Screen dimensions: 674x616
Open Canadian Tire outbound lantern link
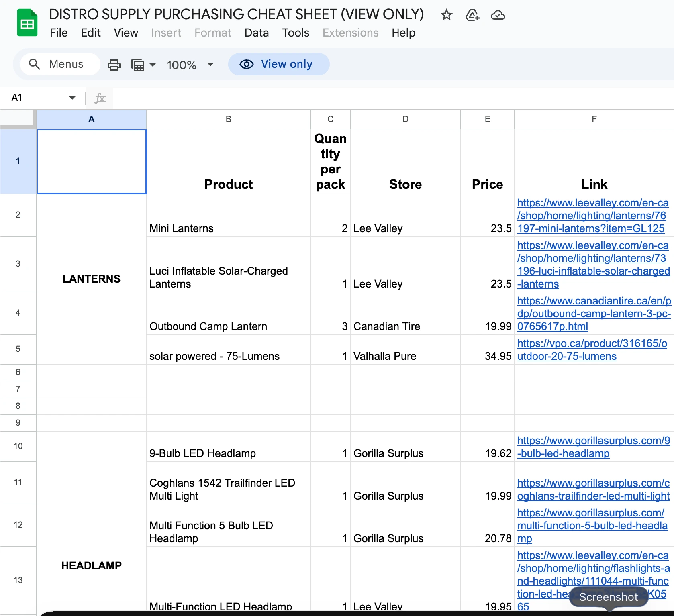tap(594, 314)
